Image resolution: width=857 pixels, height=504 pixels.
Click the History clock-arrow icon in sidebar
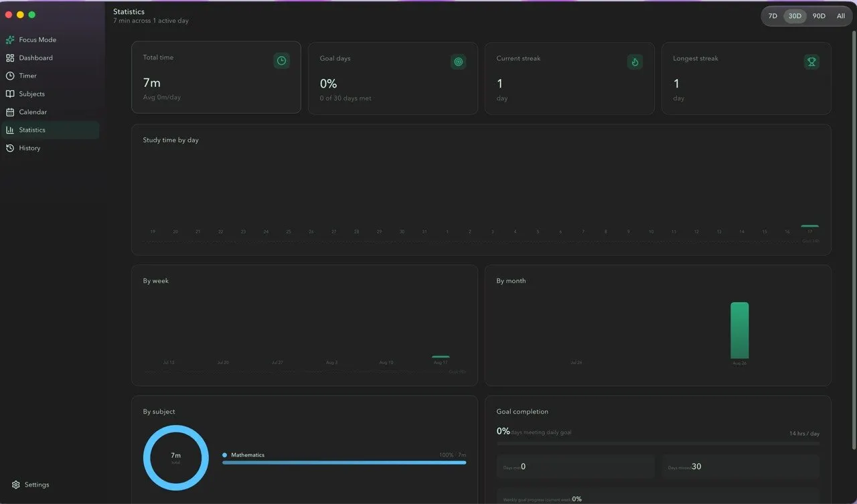10,148
